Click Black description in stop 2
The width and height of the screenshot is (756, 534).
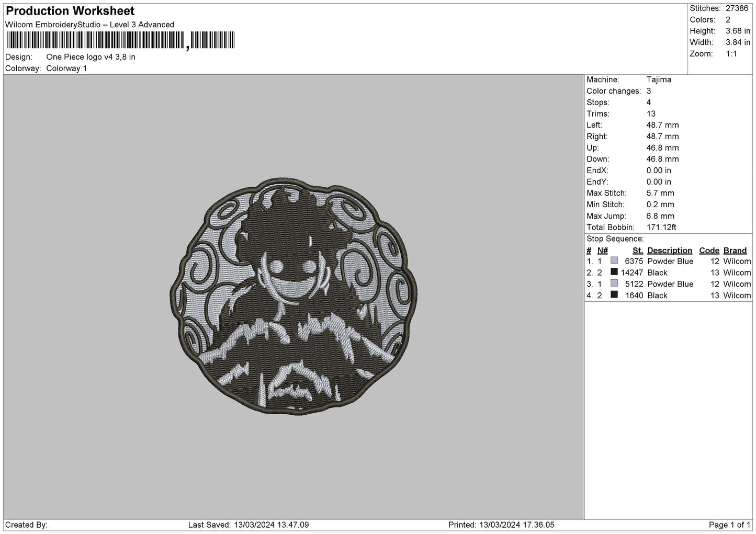657,273
